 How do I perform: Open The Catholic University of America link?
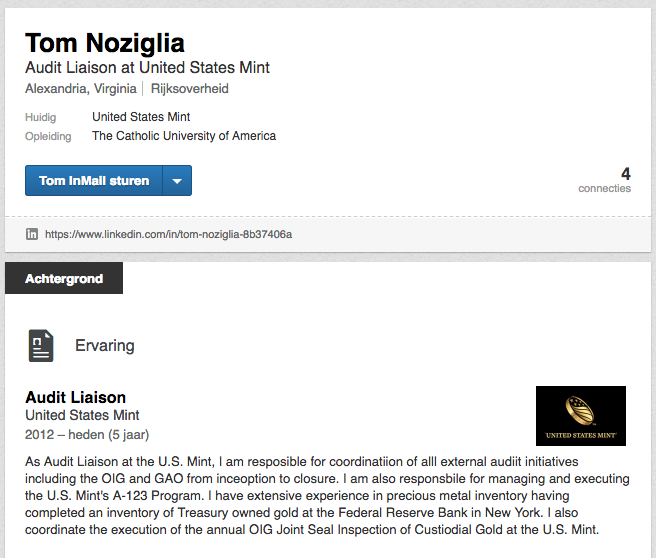click(x=184, y=136)
